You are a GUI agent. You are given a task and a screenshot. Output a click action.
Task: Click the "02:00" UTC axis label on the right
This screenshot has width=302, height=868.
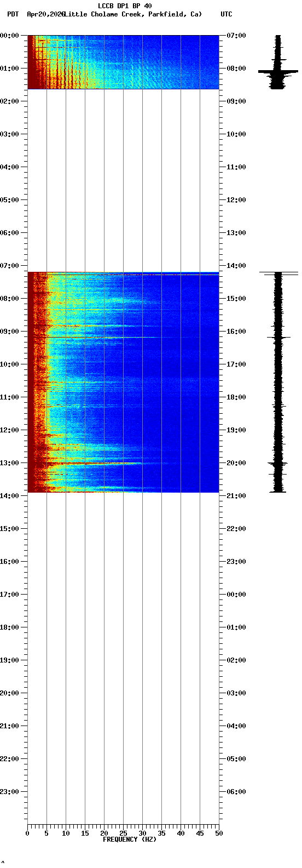(236, 660)
